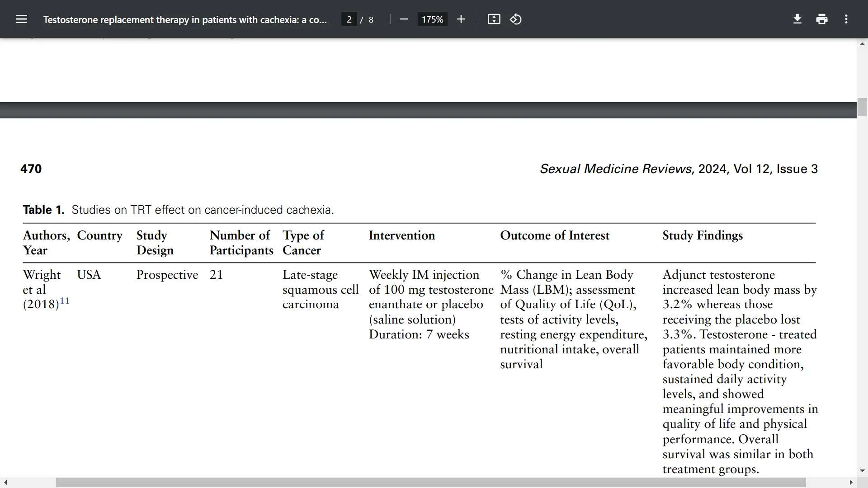Click 'Country' column header
Screen dimensions: 868x488
coord(99,235)
